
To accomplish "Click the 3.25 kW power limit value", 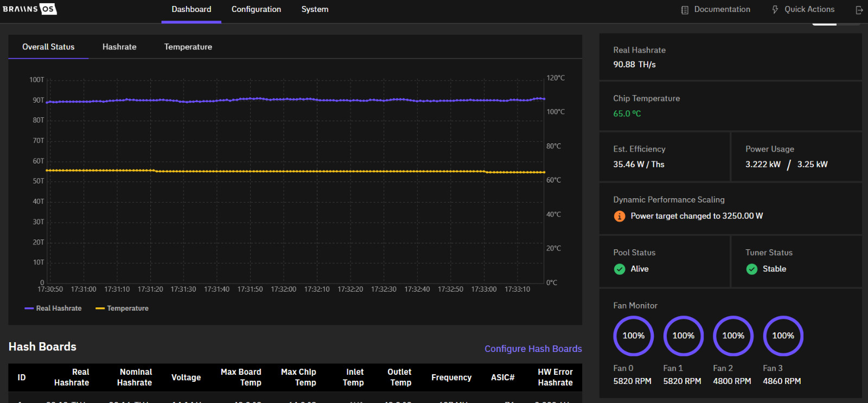I will coord(812,165).
